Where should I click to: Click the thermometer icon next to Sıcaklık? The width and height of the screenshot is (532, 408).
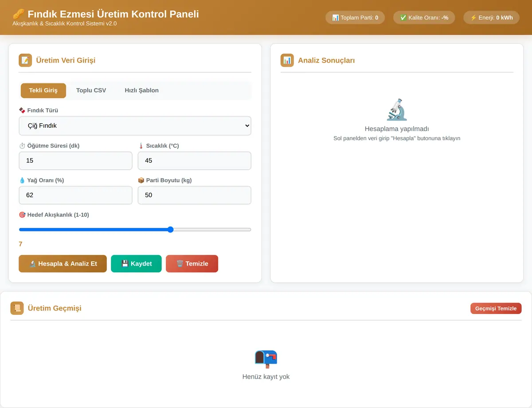pos(141,146)
